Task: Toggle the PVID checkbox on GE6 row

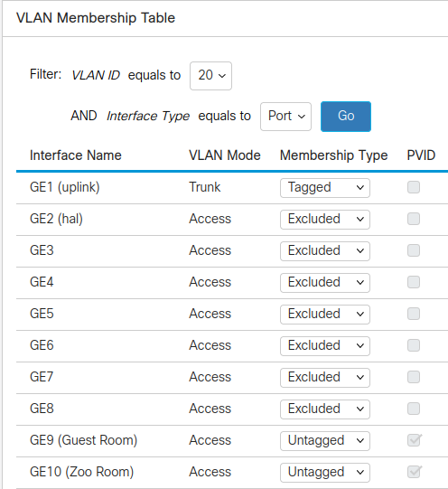Action: click(x=414, y=345)
